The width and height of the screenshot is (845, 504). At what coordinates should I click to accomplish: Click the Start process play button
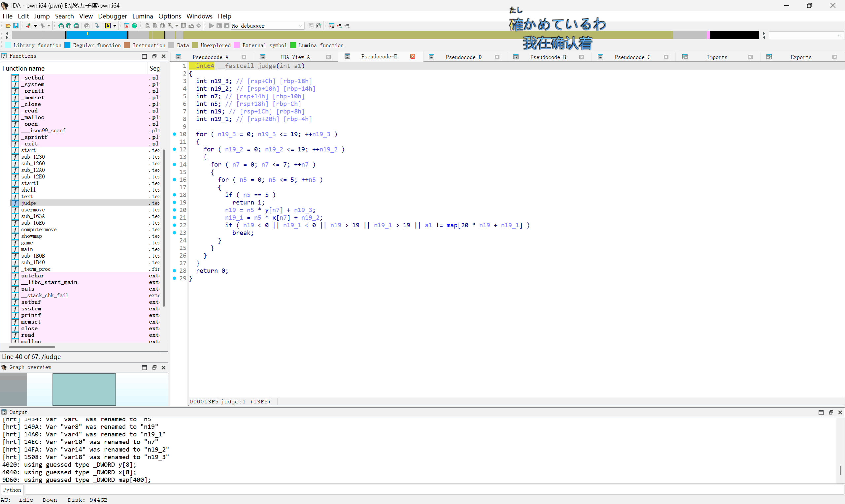click(x=211, y=26)
